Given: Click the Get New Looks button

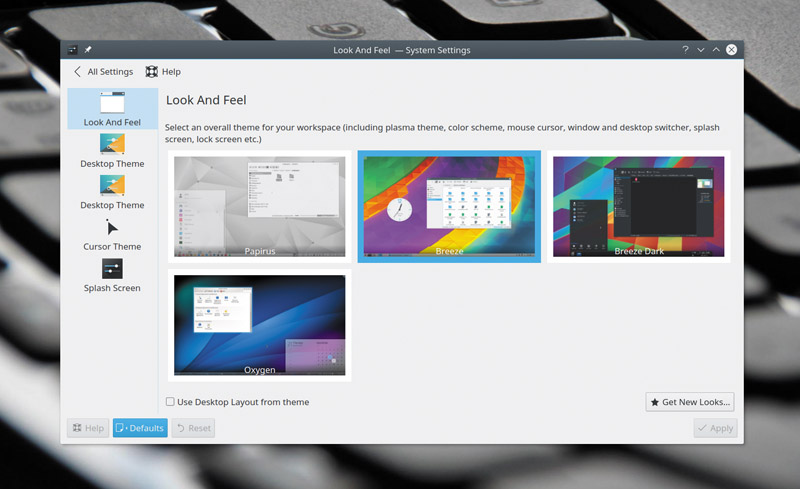Looking at the screenshot, I should pos(690,402).
